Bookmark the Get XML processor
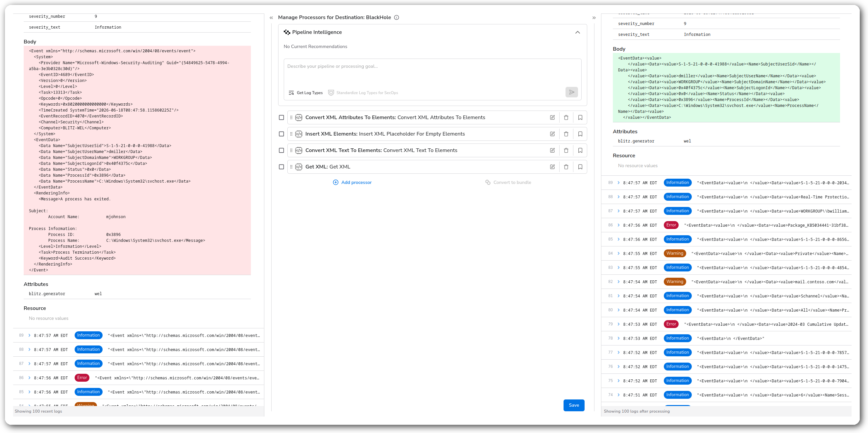The image size is (868, 433). point(580,166)
